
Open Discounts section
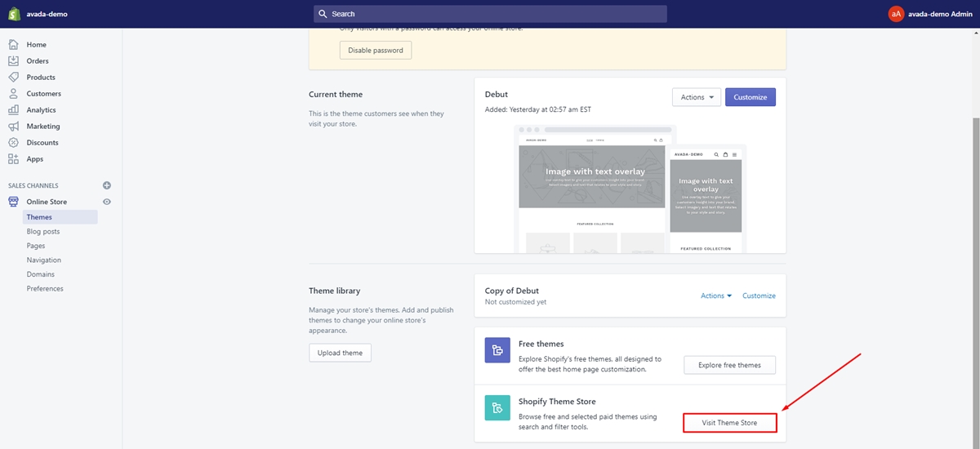[x=42, y=142]
